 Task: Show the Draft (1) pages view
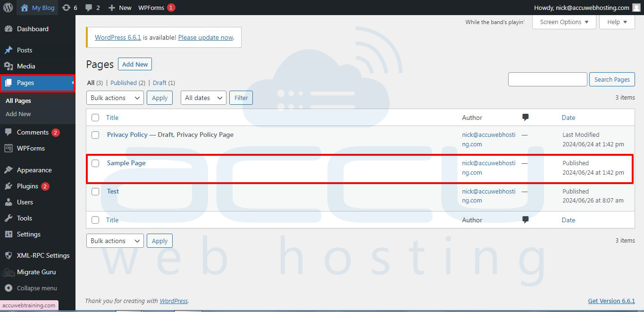(164, 83)
